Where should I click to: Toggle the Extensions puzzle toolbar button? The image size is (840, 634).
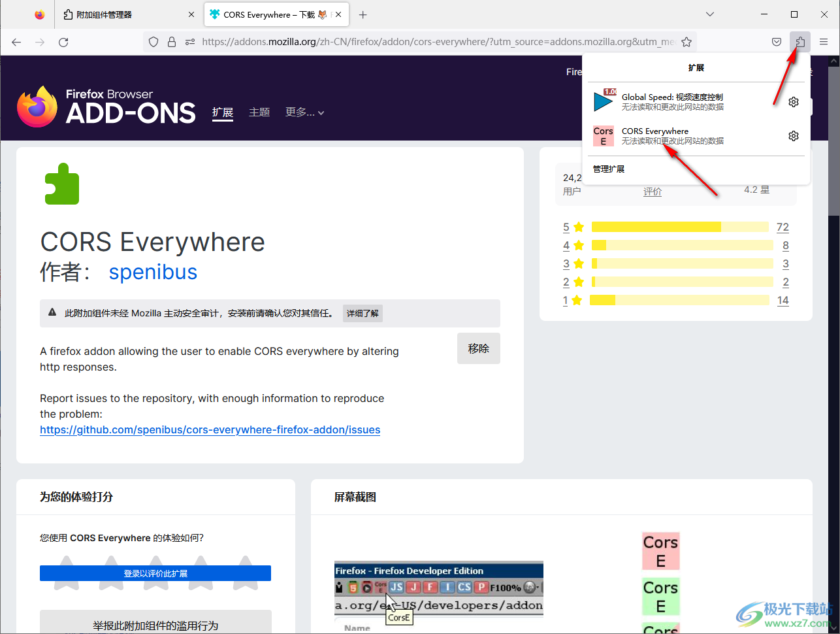click(800, 42)
